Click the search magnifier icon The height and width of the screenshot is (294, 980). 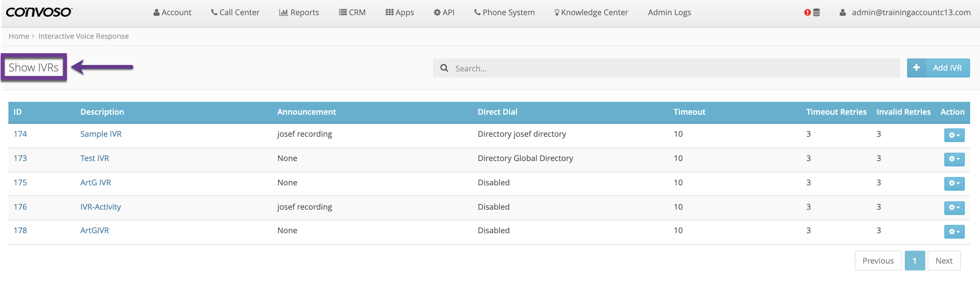[444, 68]
